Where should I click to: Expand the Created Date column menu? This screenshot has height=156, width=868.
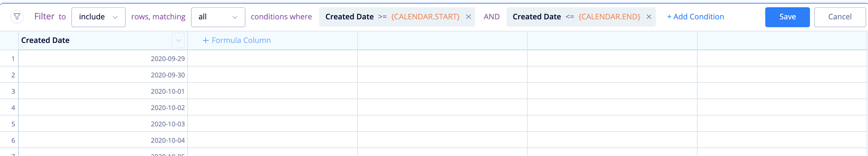pyautogui.click(x=178, y=41)
